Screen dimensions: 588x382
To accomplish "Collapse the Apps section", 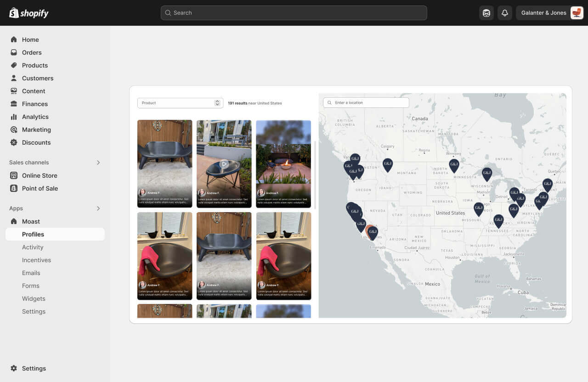I will tap(98, 208).
